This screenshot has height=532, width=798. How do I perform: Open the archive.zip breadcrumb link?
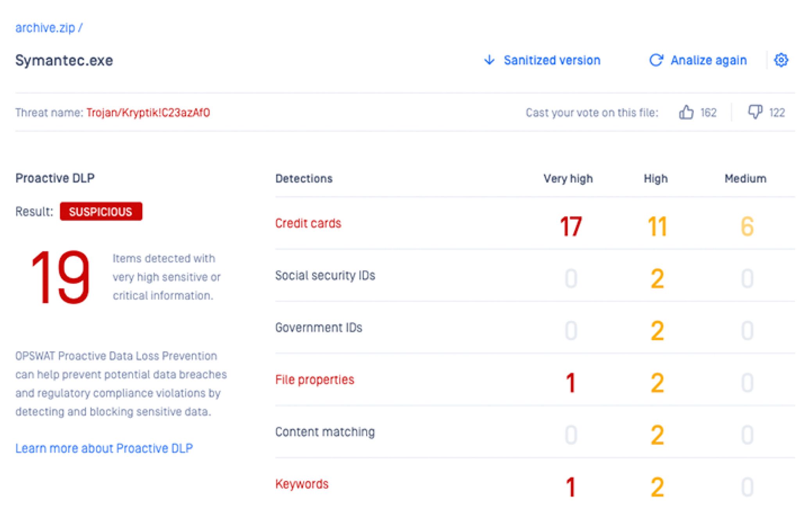[x=45, y=28]
